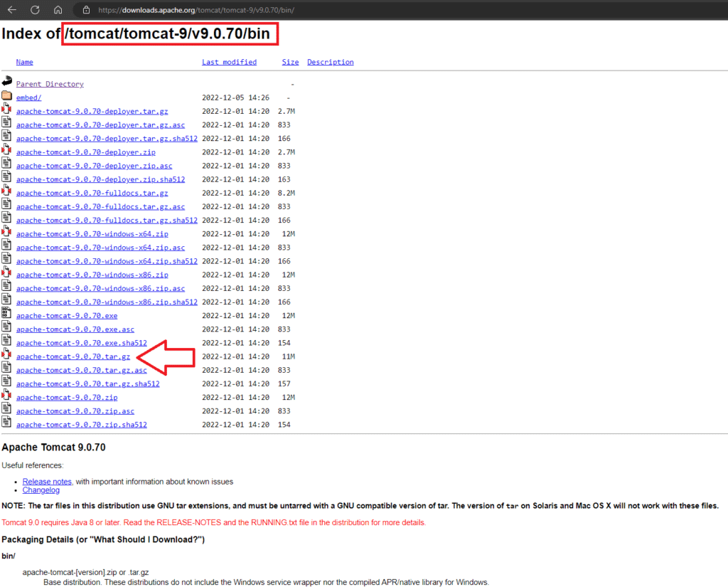Viewport: 728px width, 587px height.
Task: Open the Parent Directory link
Action: click(x=50, y=84)
